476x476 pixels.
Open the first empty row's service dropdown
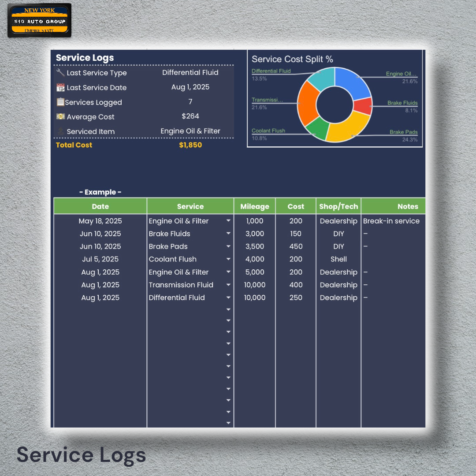click(x=228, y=309)
